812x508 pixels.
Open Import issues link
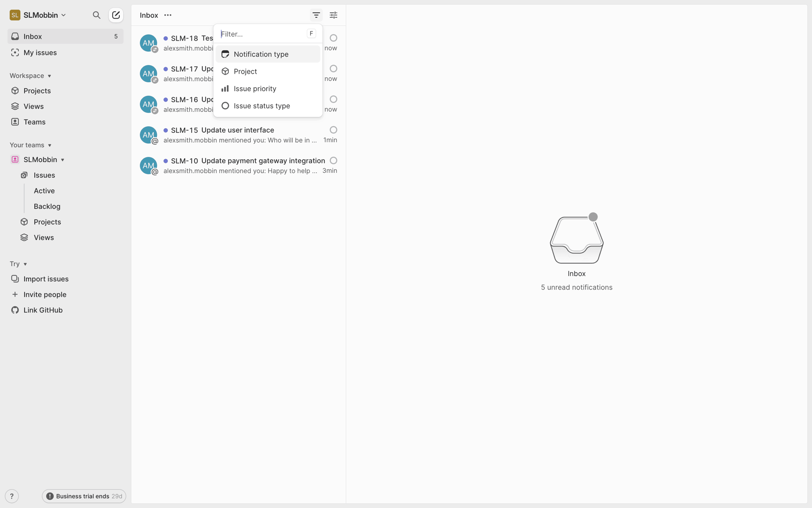click(x=46, y=279)
